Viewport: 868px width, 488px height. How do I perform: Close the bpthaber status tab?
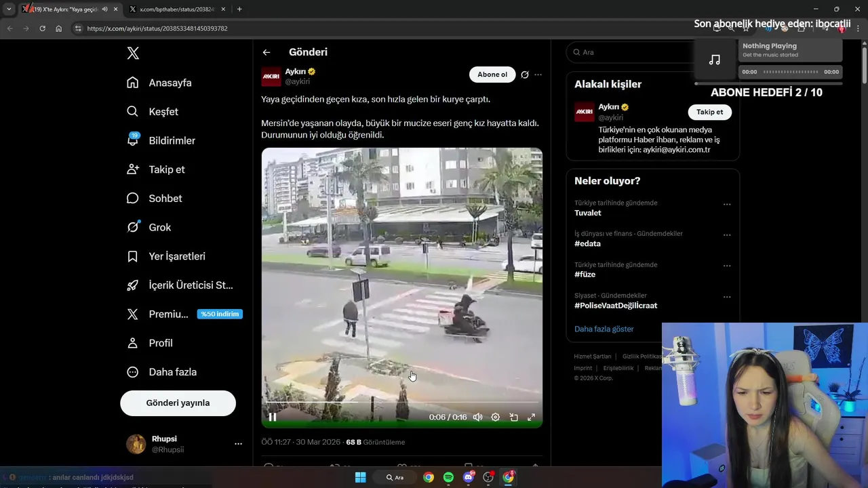pos(224,9)
